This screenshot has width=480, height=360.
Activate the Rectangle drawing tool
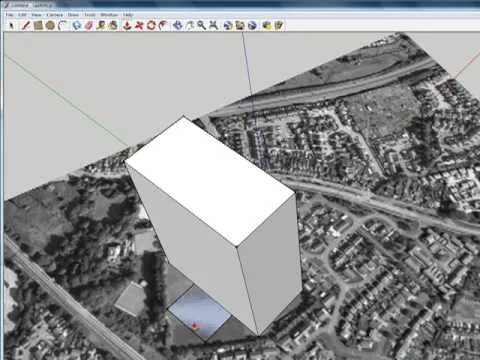(38, 25)
